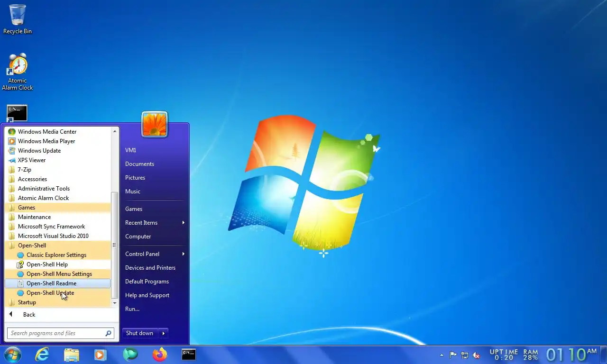Click the user account flower picture

(x=155, y=125)
